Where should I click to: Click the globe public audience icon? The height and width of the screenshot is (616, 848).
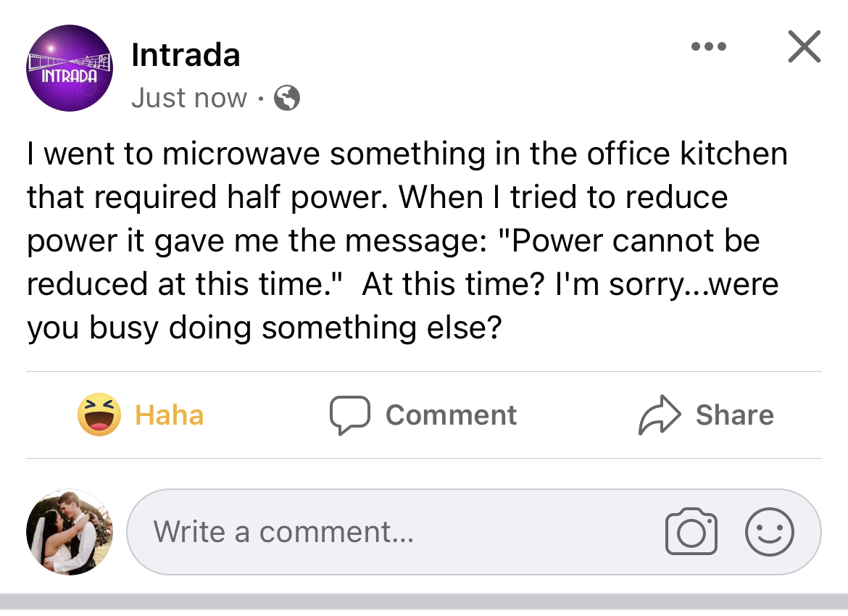click(x=287, y=98)
